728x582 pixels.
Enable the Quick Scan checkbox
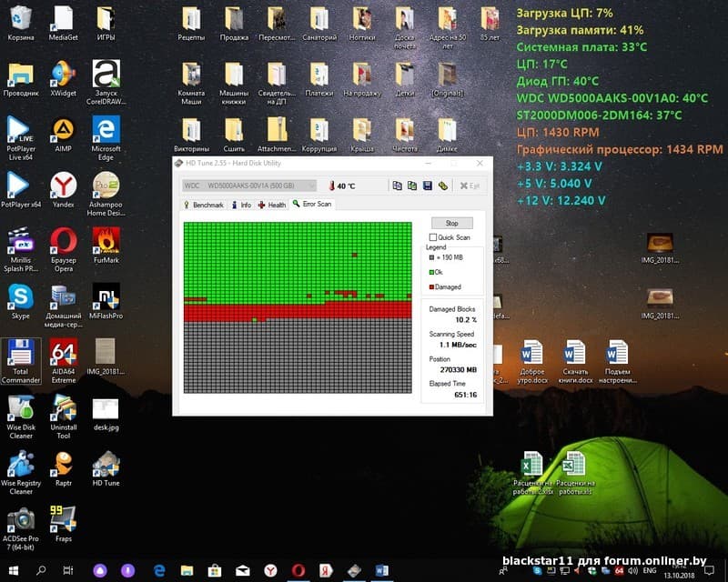433,237
